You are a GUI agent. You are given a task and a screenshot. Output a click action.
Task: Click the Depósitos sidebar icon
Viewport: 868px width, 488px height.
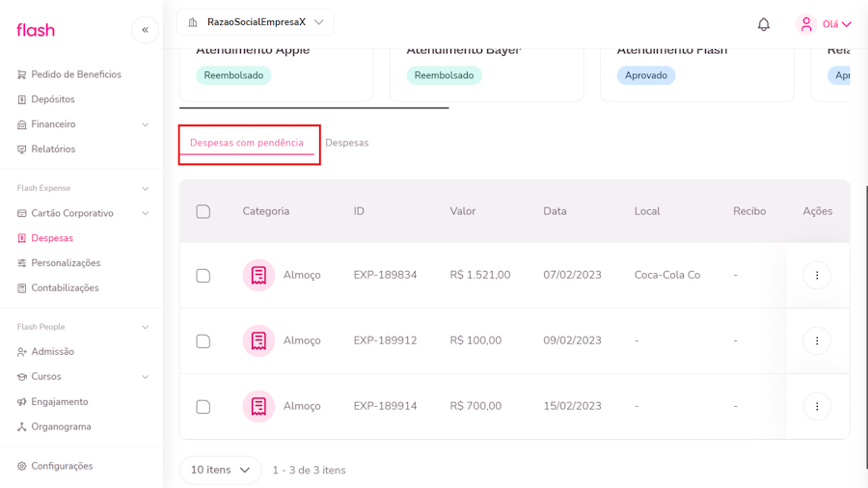pos(21,99)
